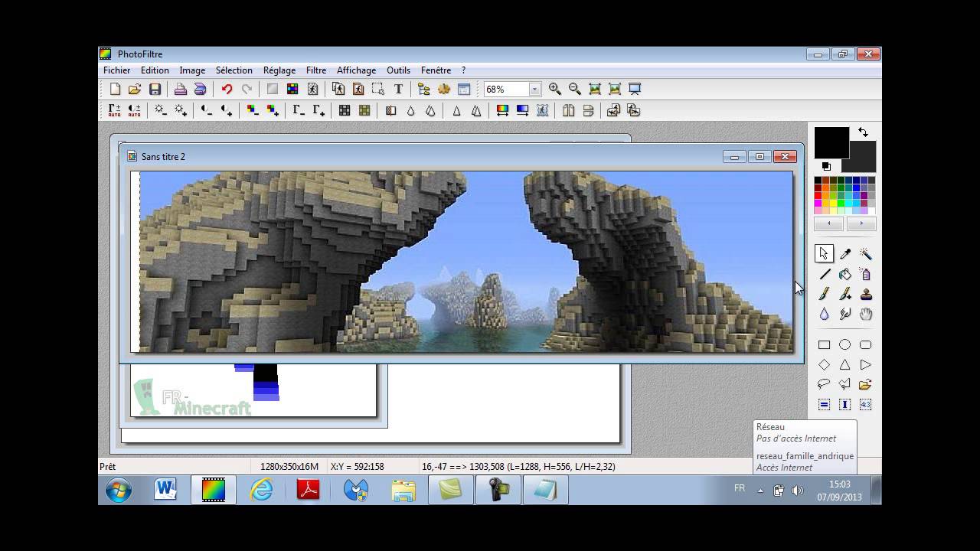The height and width of the screenshot is (551, 980).
Task: Select the Magic wand tool
Action: (866, 254)
